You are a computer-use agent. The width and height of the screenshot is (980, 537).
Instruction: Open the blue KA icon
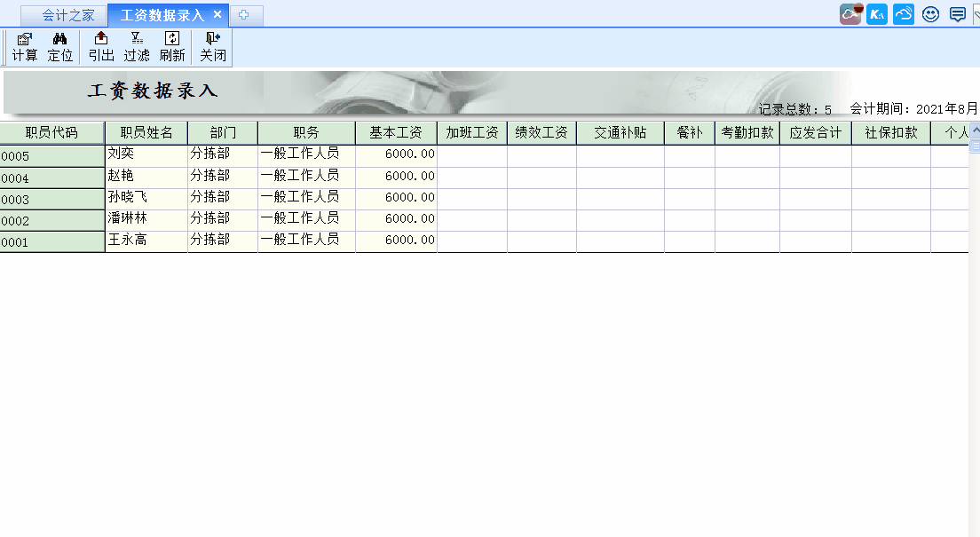(x=877, y=14)
